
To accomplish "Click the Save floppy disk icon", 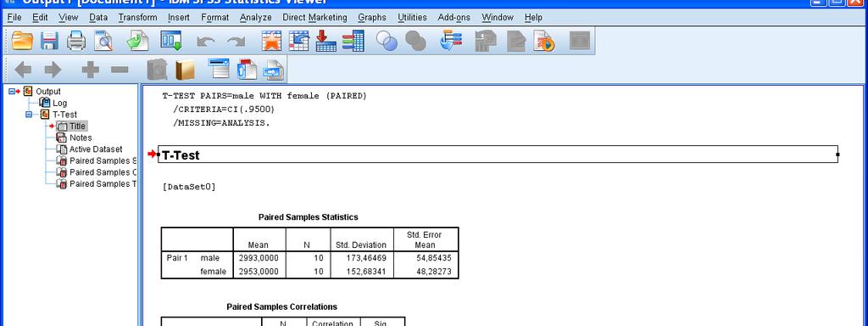I will [x=50, y=41].
